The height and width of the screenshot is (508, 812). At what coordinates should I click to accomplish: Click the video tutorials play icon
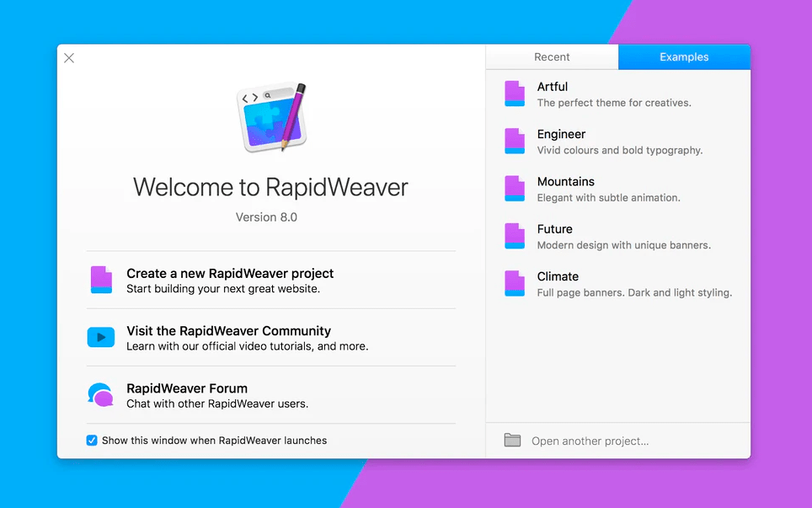click(x=101, y=337)
